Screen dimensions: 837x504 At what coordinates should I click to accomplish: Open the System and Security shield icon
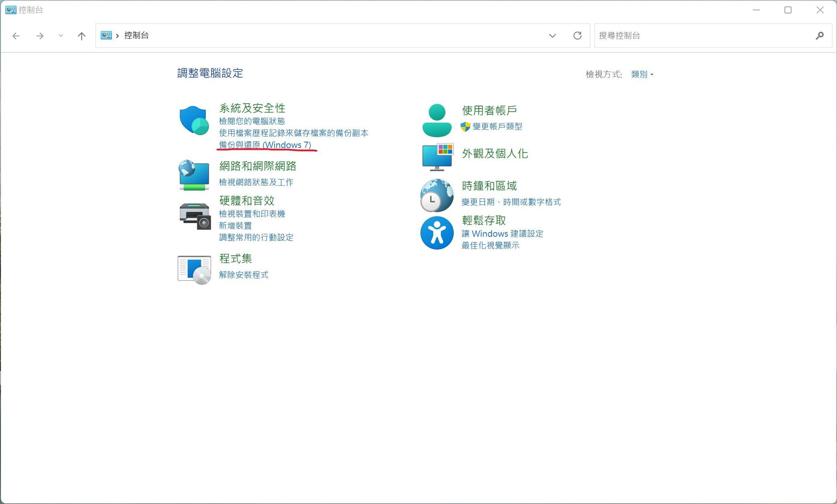point(194,120)
